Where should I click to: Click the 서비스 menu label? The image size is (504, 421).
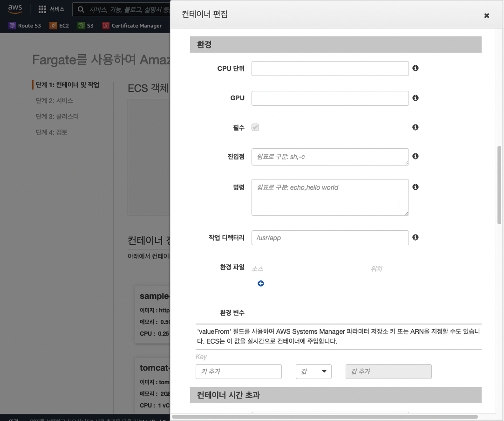pyautogui.click(x=57, y=9)
